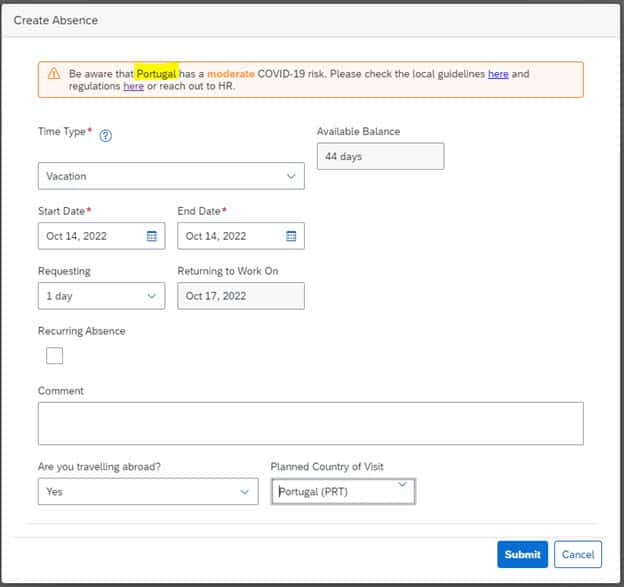Open the Start Date calendar picker icon
The height and width of the screenshot is (587, 624).
tap(152, 236)
